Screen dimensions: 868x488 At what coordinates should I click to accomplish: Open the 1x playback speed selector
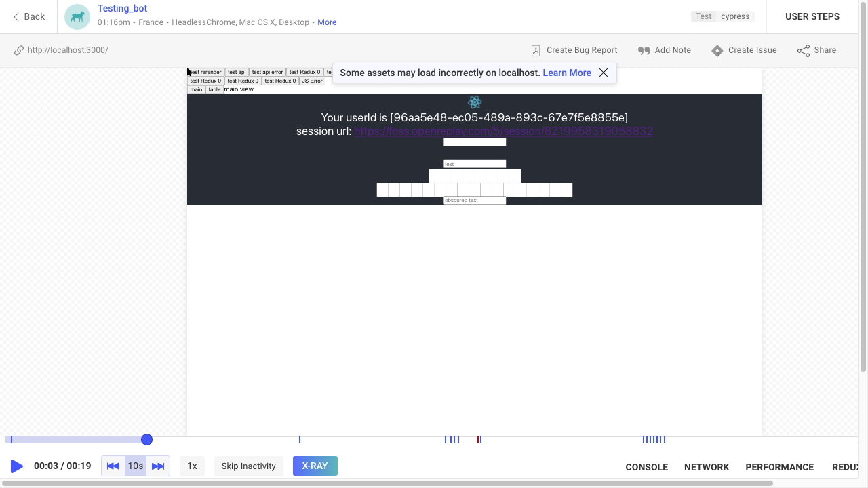coord(192,466)
